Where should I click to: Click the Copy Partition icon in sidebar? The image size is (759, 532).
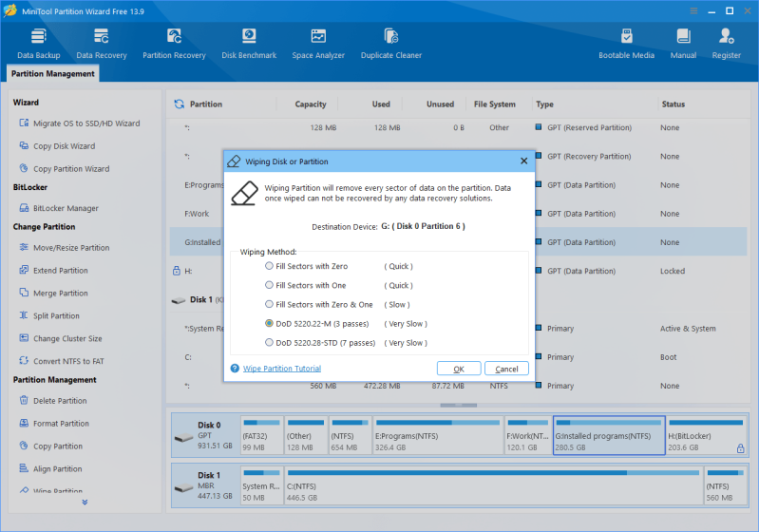point(24,446)
